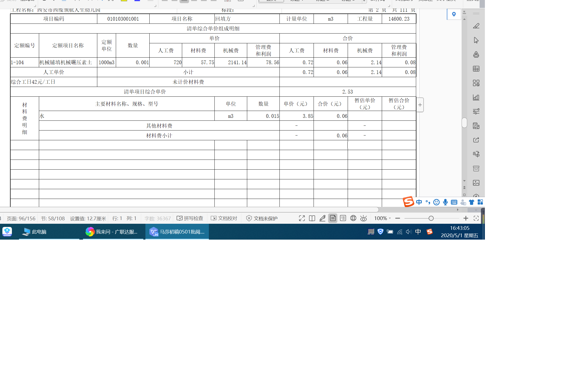
Task: Click the previous page double arrow
Action: coord(464,187)
